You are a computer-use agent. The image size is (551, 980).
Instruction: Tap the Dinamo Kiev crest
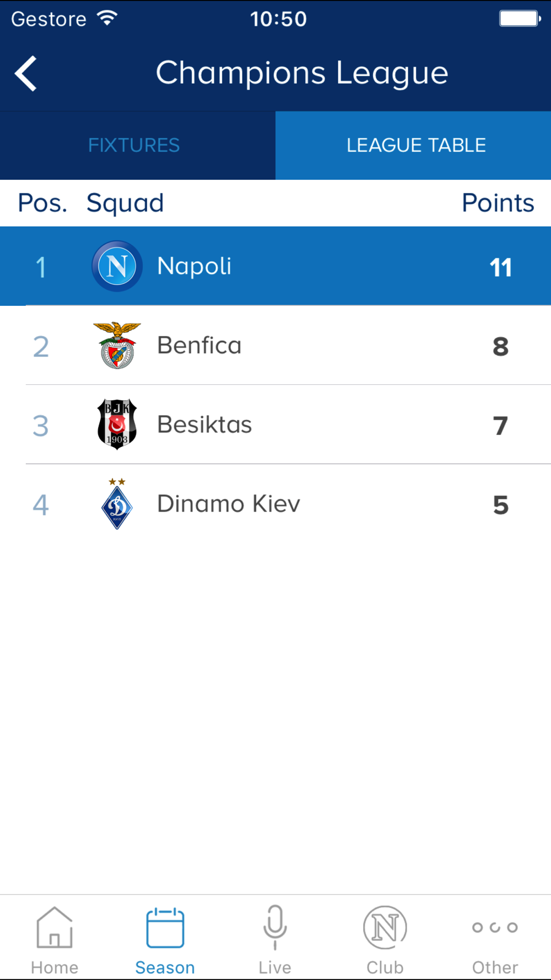point(117,504)
